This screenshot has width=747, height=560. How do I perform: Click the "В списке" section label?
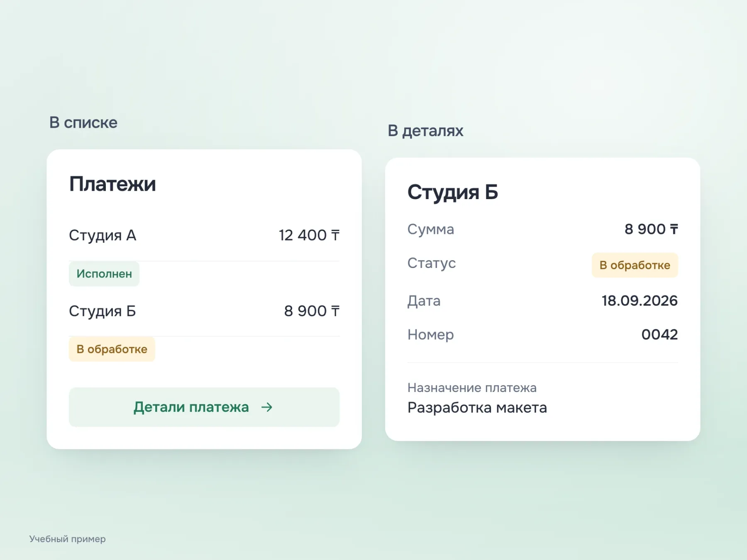pyautogui.click(x=83, y=122)
